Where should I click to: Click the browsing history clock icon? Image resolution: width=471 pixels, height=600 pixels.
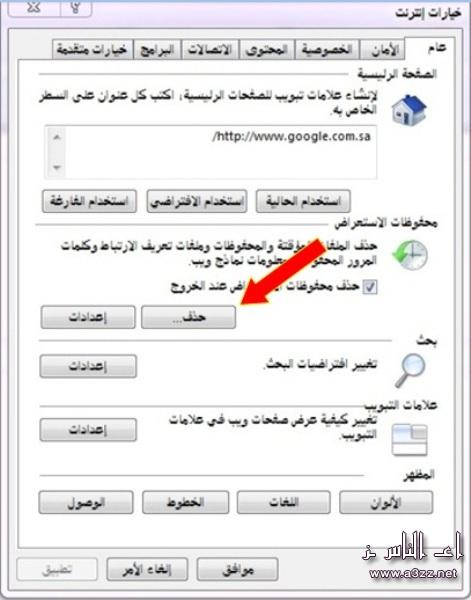point(410,254)
